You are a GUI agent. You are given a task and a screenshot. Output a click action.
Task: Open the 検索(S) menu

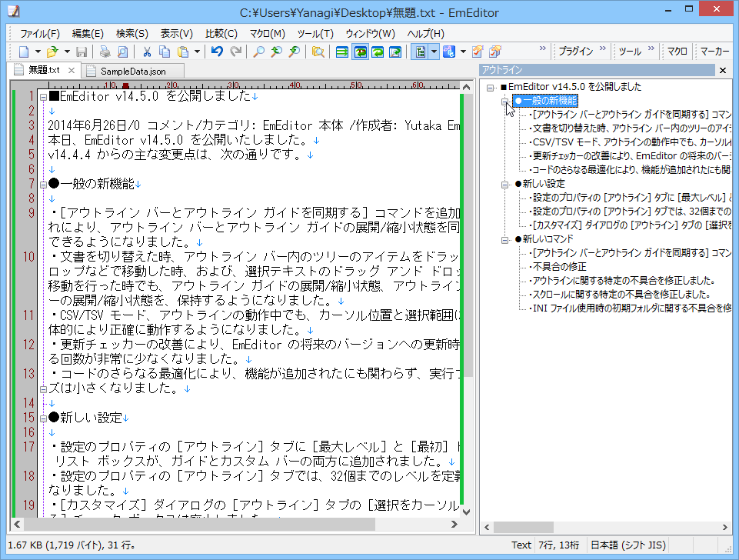click(132, 34)
